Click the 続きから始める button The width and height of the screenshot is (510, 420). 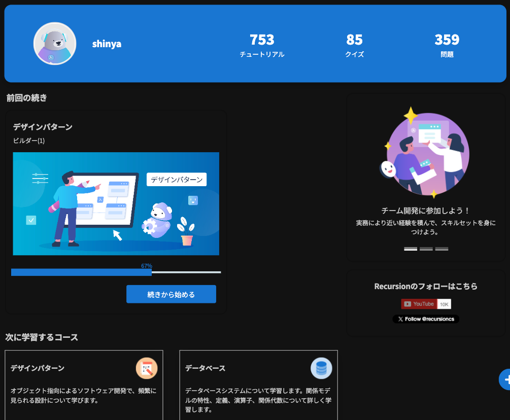171,294
